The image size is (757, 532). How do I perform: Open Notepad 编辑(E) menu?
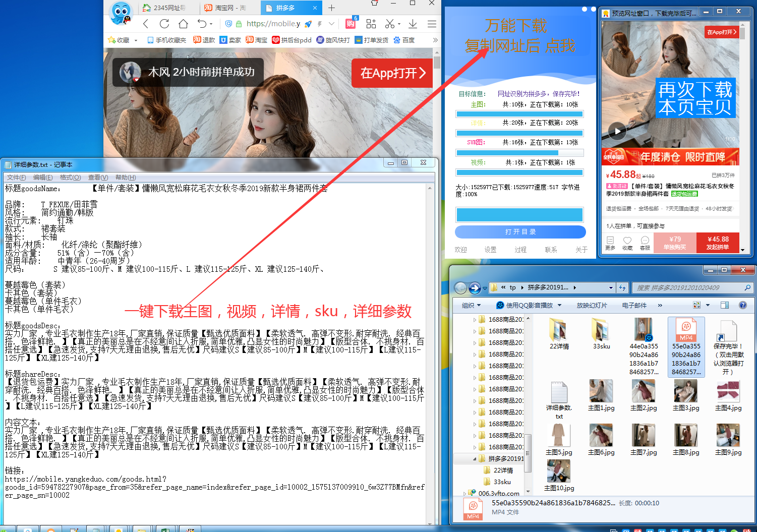point(43,178)
